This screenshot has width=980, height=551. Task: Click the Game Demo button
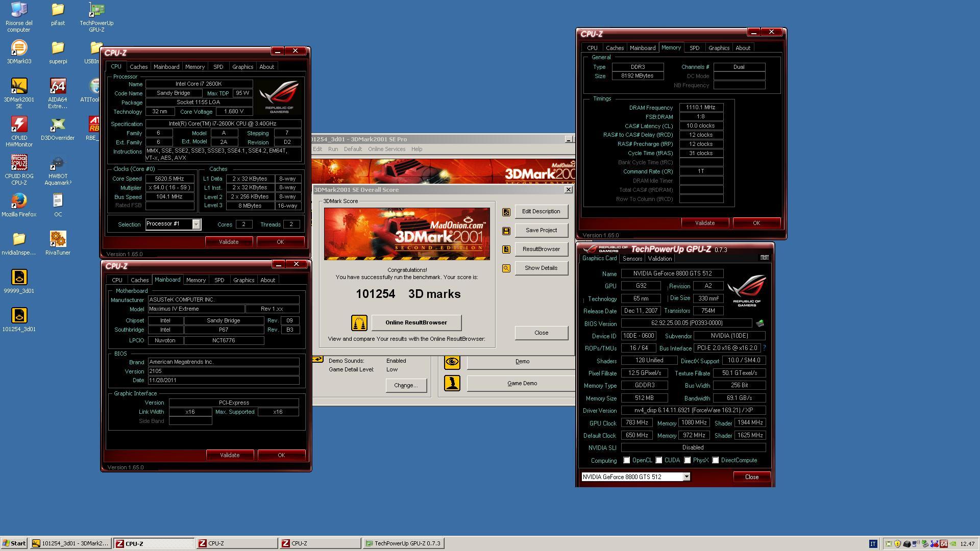pos(522,383)
